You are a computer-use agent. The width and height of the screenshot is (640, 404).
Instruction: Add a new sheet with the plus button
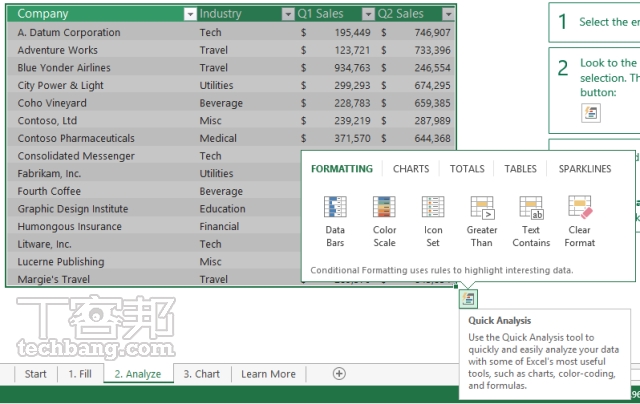(x=339, y=373)
